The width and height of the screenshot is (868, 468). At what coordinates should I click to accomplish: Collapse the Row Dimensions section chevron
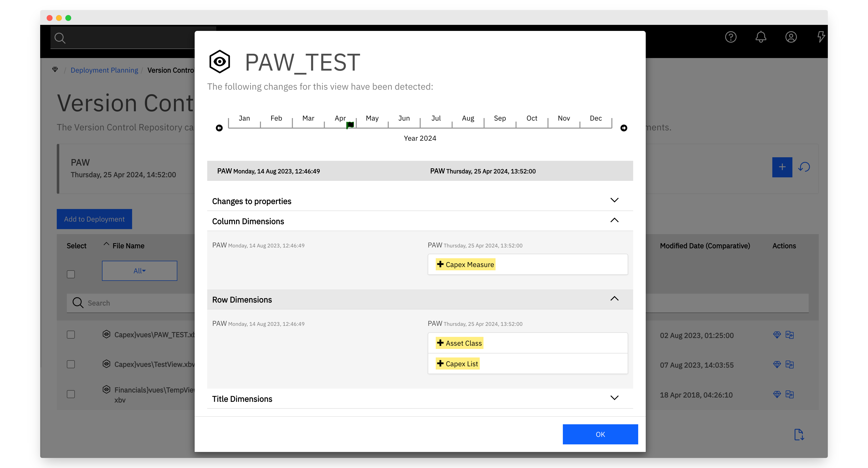[x=614, y=299]
